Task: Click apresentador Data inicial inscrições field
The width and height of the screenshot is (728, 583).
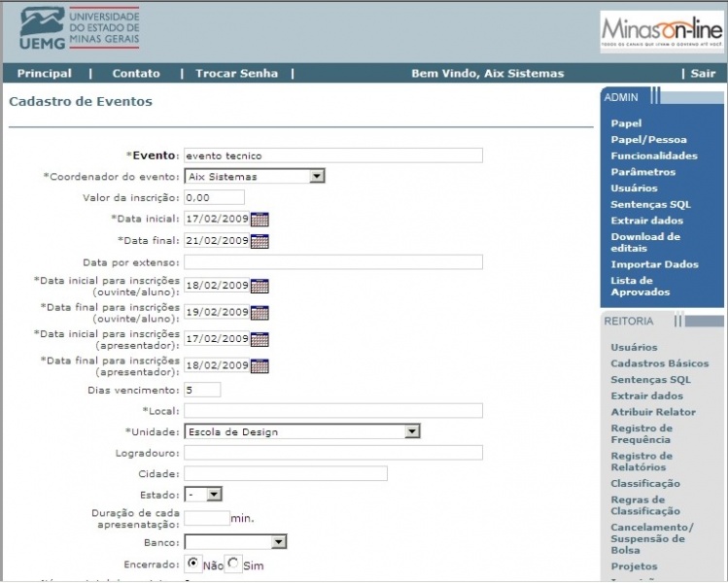Action: coord(217,338)
